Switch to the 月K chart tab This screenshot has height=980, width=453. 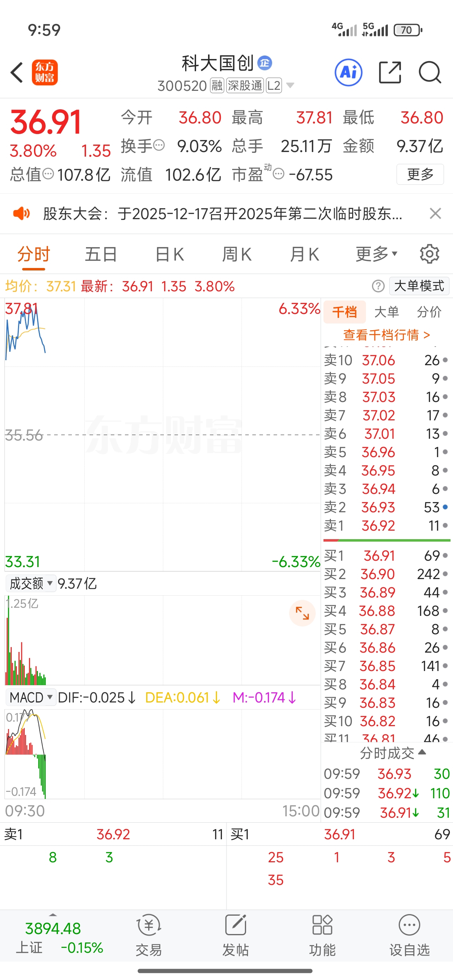(x=304, y=254)
